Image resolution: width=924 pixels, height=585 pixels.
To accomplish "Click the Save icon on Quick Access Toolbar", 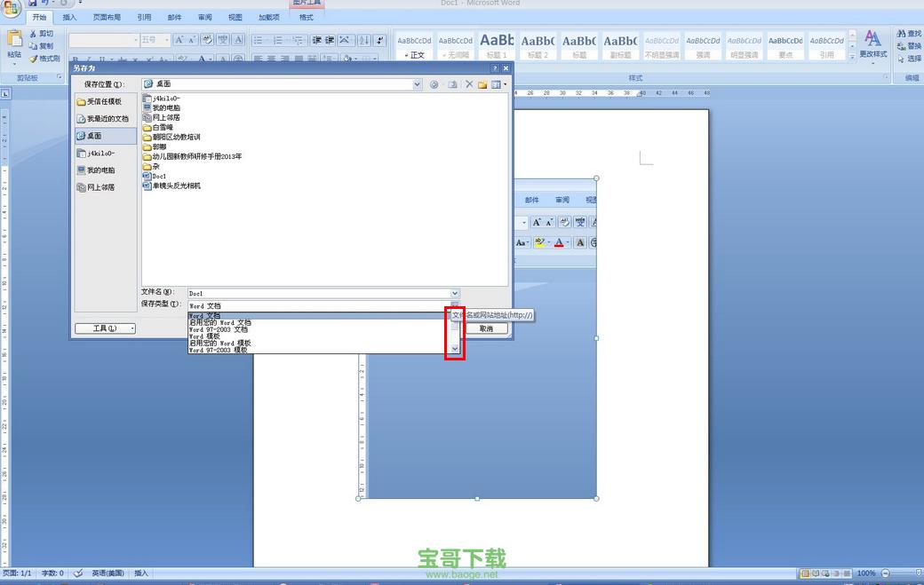I will click(33, 4).
